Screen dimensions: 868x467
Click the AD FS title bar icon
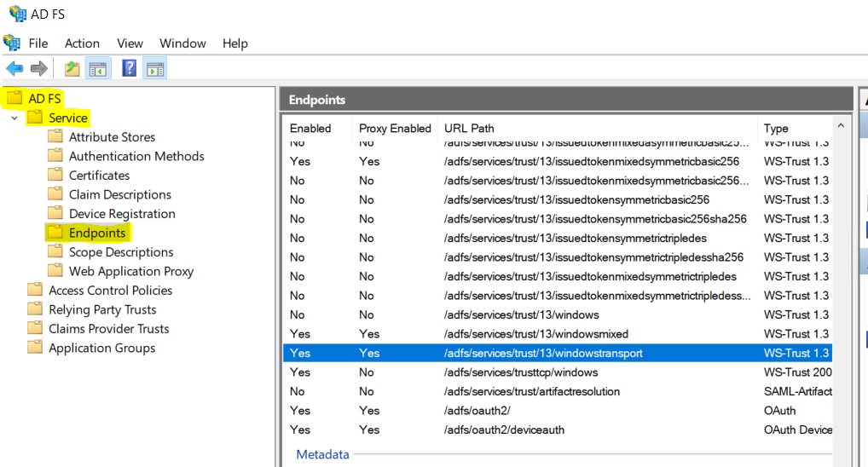[x=18, y=14]
